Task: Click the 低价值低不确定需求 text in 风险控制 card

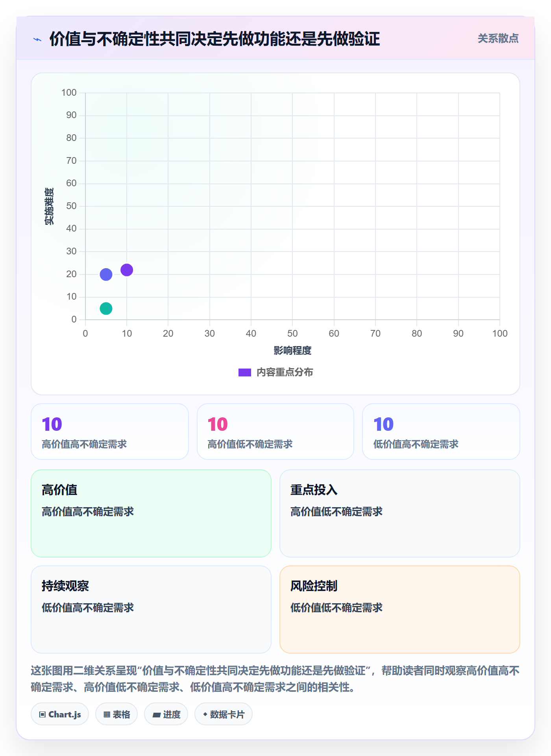Action: click(x=337, y=608)
